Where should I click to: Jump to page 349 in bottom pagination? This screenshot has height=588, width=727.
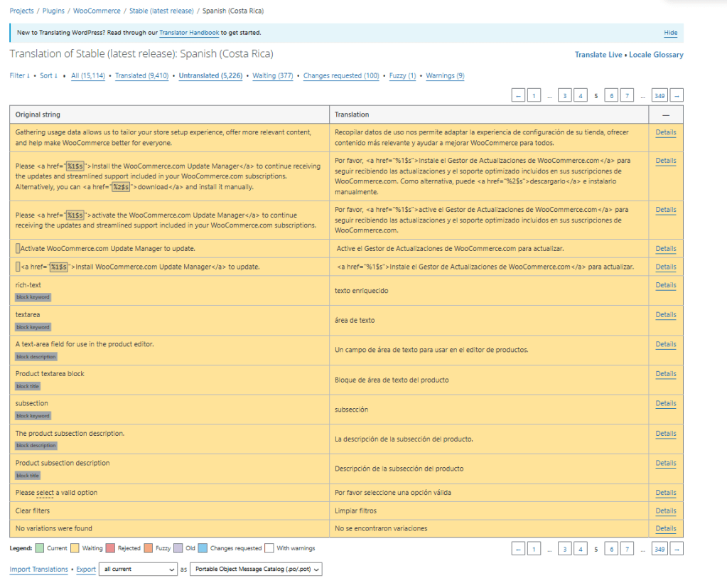point(659,549)
